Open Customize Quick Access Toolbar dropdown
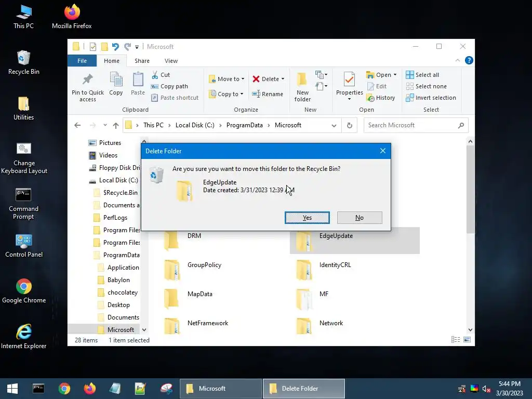The height and width of the screenshot is (399, 532). (x=137, y=47)
